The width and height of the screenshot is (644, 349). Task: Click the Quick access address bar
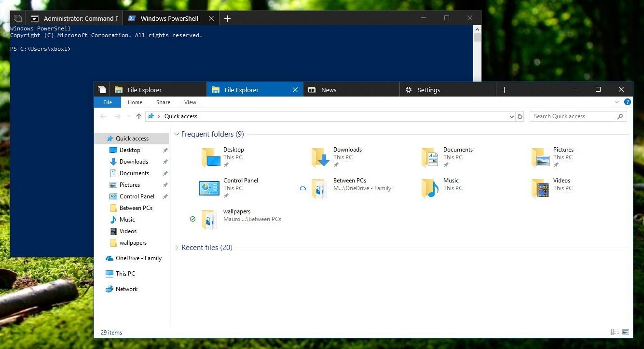tap(330, 116)
